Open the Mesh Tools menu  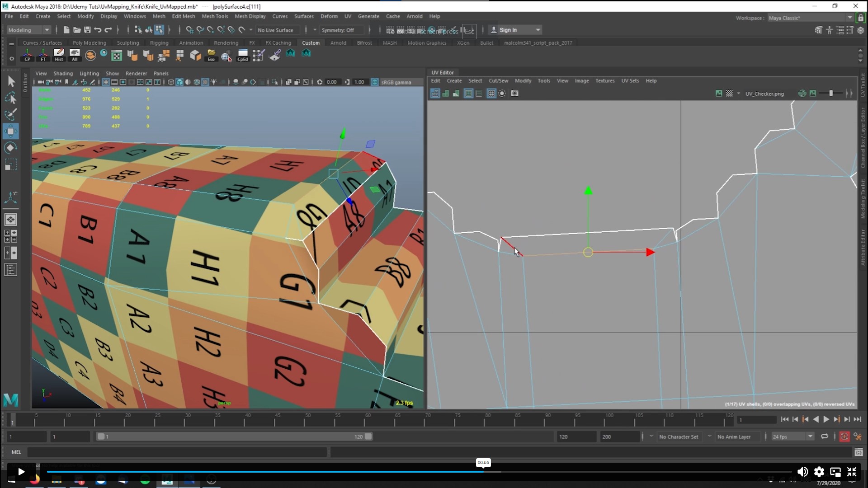click(x=213, y=16)
